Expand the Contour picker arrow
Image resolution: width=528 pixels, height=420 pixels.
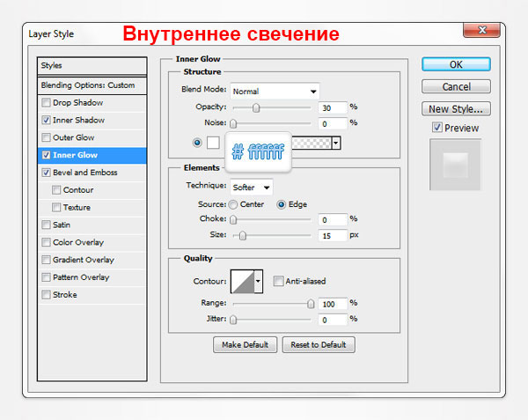point(258,281)
